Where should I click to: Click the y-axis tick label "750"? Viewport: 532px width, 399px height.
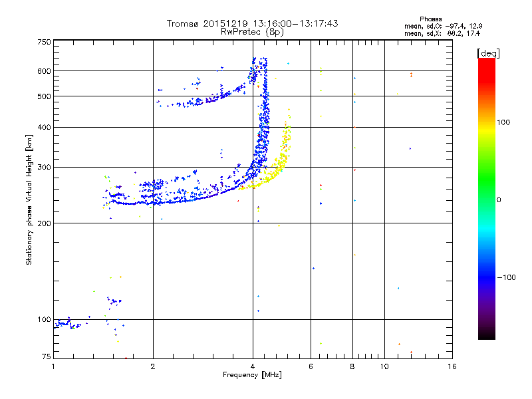pyautogui.click(x=44, y=42)
